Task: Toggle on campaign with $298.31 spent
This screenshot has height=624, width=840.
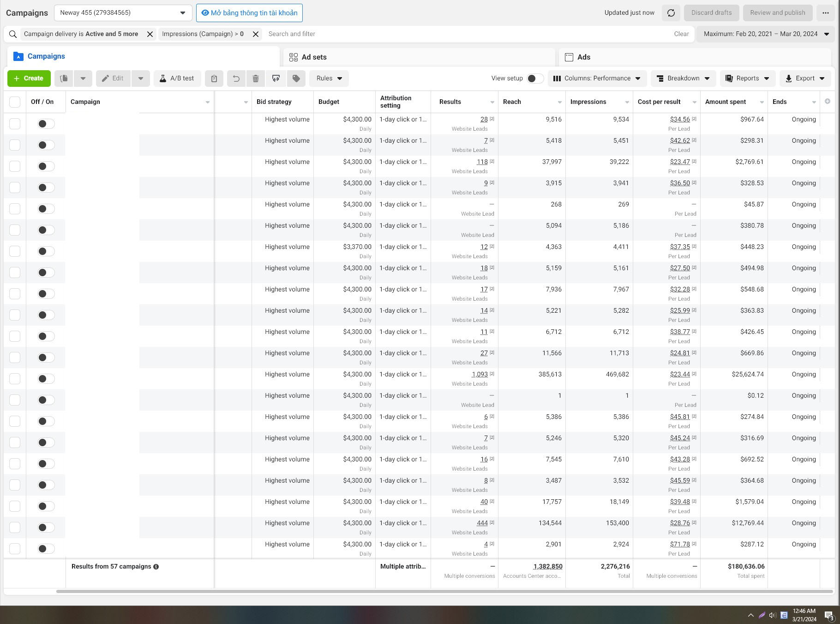Action: tap(46, 145)
